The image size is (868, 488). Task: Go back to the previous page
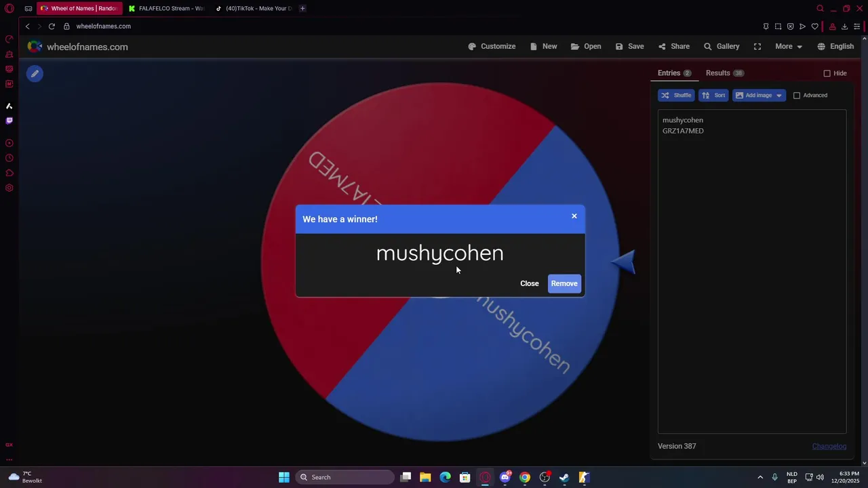[28, 26]
